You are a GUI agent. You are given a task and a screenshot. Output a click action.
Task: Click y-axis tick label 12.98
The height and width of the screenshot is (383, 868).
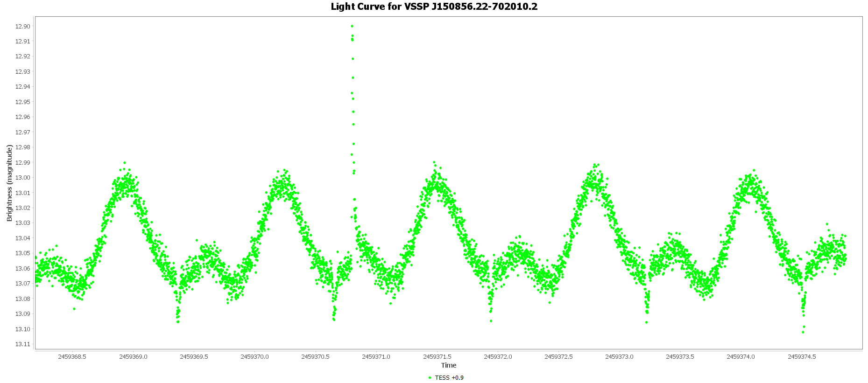(22, 147)
